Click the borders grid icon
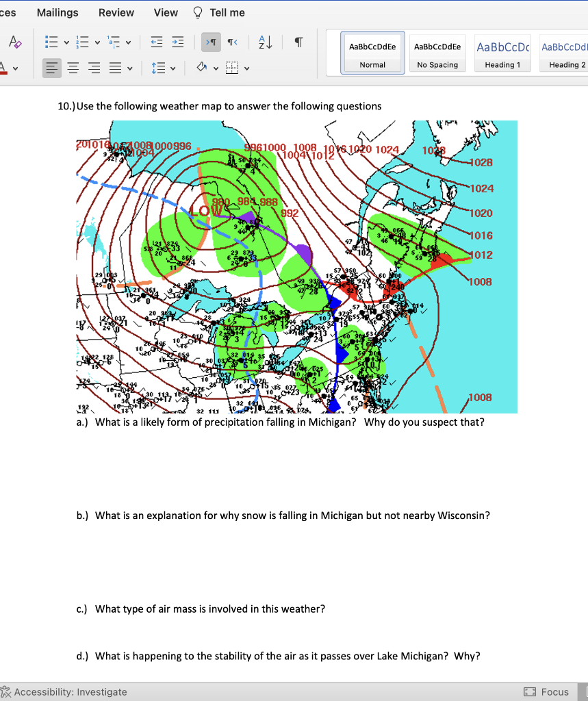 [231, 68]
